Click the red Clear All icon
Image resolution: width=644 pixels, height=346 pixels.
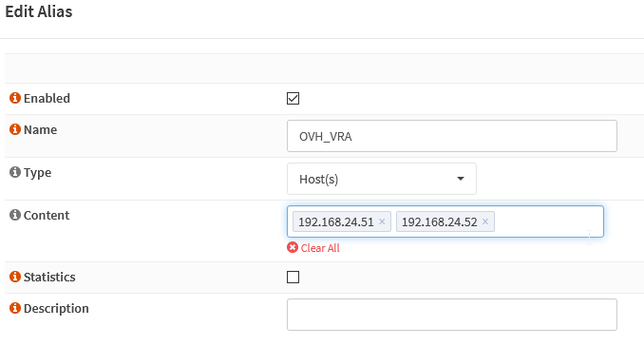(293, 247)
